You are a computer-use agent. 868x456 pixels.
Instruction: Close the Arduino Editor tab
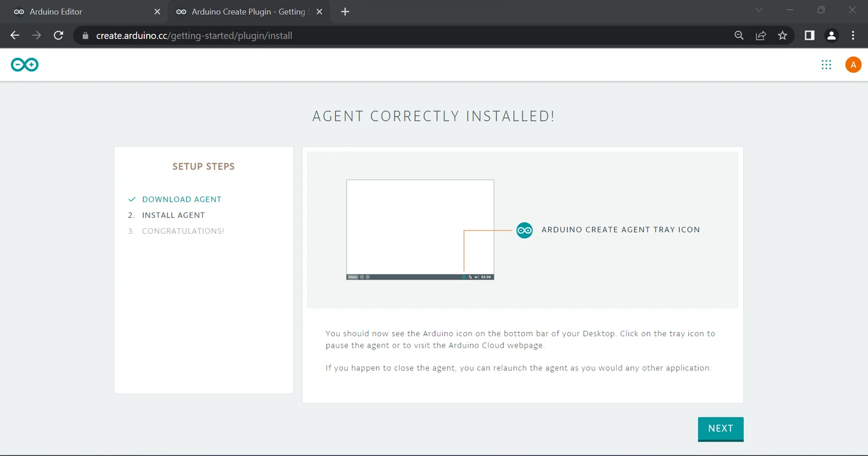[157, 11]
